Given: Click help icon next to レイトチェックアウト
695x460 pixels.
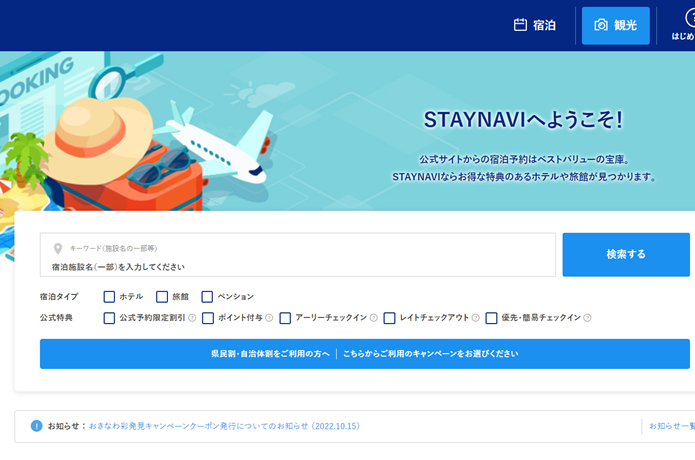Looking at the screenshot, I should click(x=476, y=318).
